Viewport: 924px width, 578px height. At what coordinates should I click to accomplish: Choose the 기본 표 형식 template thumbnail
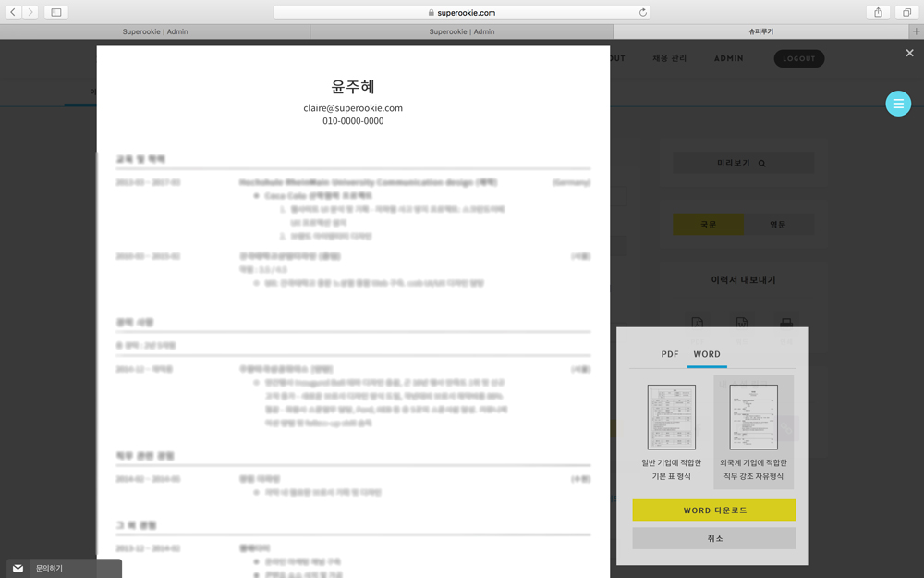(672, 417)
